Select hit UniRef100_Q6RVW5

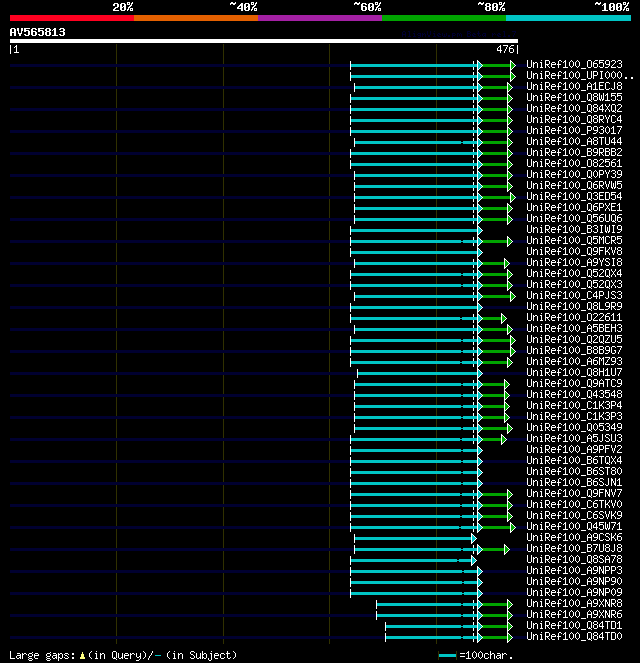click(574, 185)
